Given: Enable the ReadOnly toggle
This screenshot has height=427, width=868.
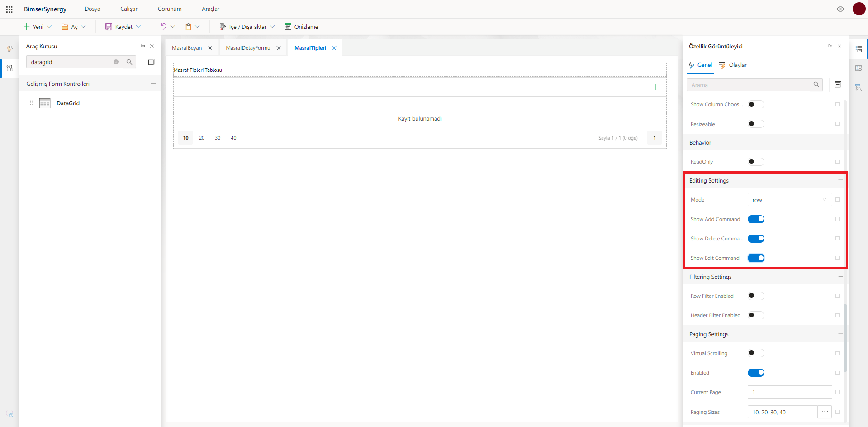Looking at the screenshot, I should 756,162.
